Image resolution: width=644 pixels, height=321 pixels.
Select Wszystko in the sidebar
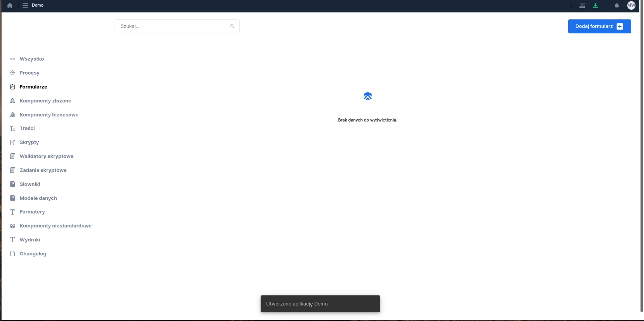32,59
